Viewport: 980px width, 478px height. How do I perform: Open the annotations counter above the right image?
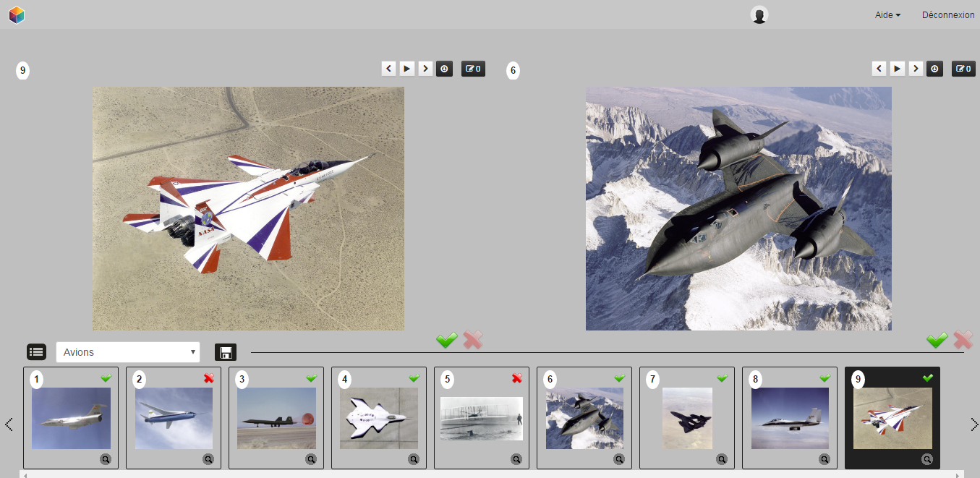pos(963,69)
